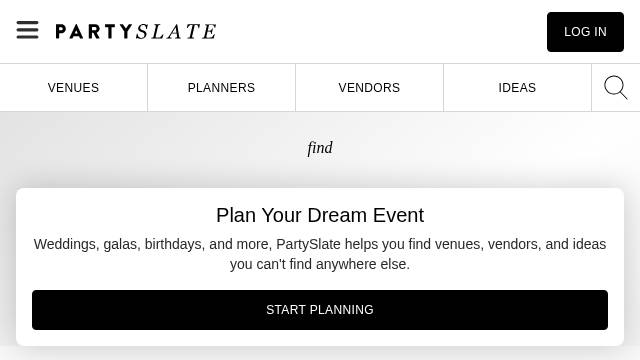640x360 pixels.
Task: Open the hamburger navigation menu
Action: 27,30
